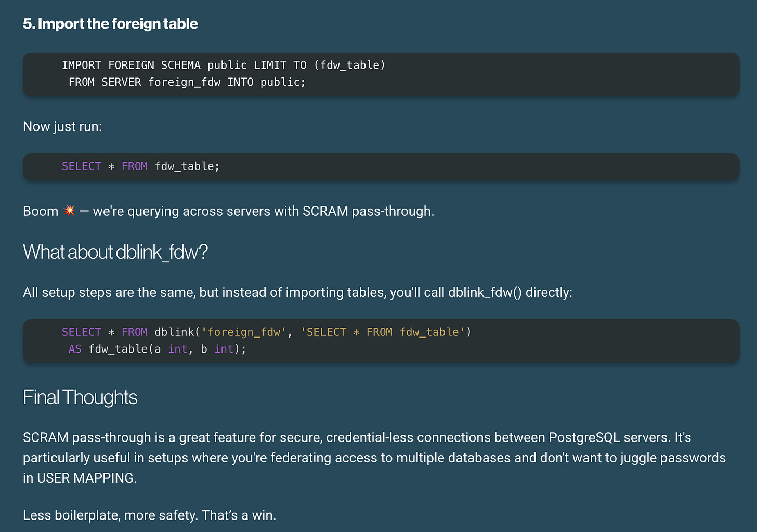
Task: Click the "Now just run:" text
Action: click(x=62, y=127)
